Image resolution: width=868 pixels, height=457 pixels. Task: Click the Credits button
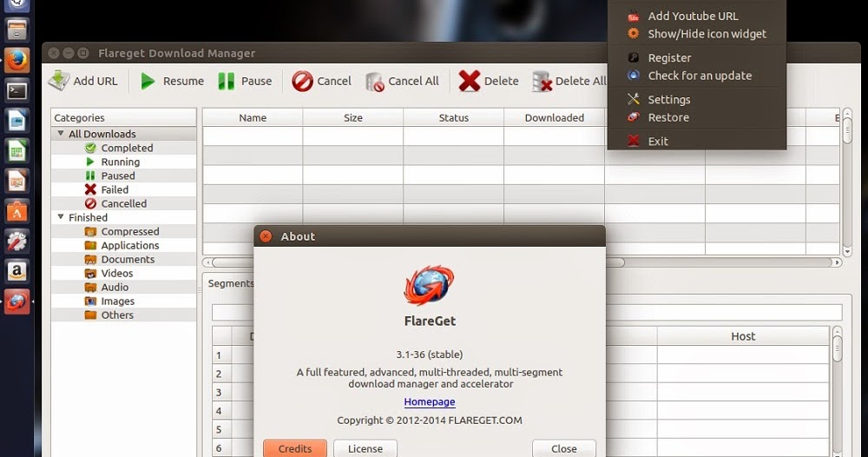[x=295, y=448]
